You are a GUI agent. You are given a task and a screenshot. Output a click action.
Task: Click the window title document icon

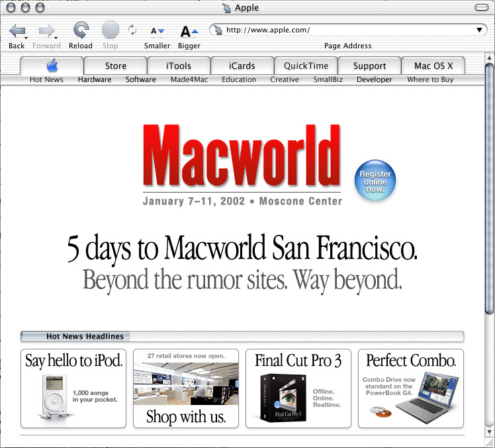tap(226, 7)
